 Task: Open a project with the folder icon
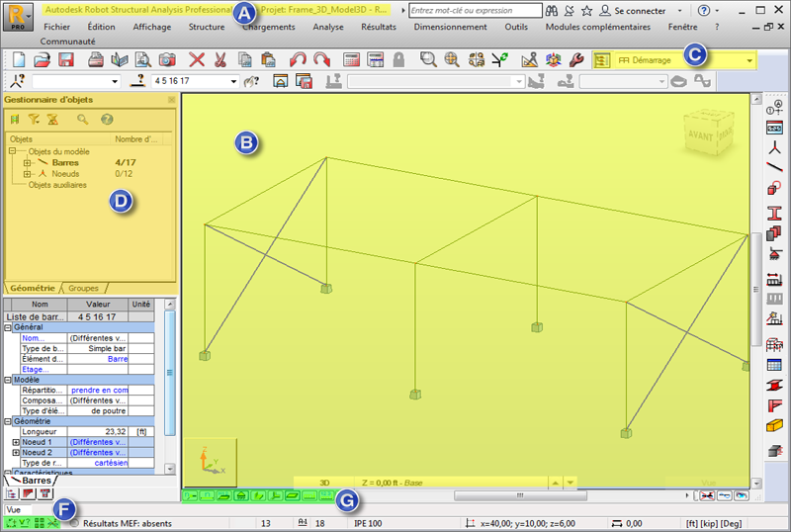pyautogui.click(x=43, y=60)
